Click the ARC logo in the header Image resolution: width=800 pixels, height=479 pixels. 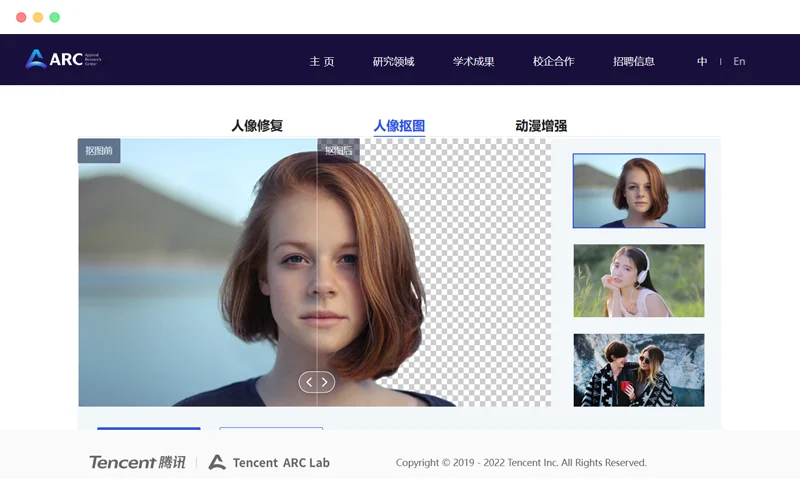point(63,60)
